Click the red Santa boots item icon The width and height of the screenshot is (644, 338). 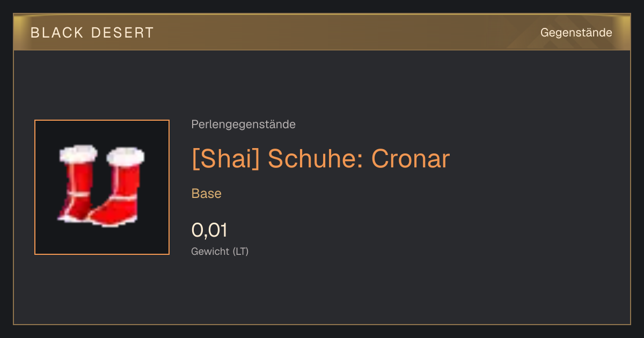(x=101, y=186)
